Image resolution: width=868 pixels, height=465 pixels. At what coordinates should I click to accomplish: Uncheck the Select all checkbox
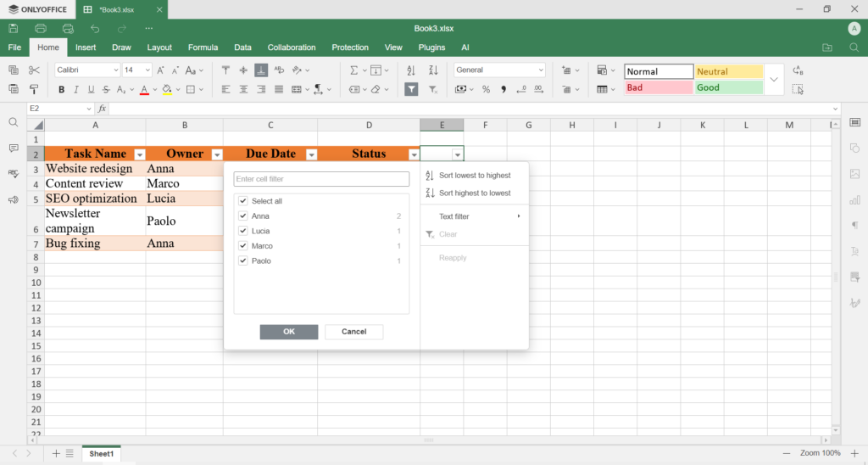pos(243,201)
